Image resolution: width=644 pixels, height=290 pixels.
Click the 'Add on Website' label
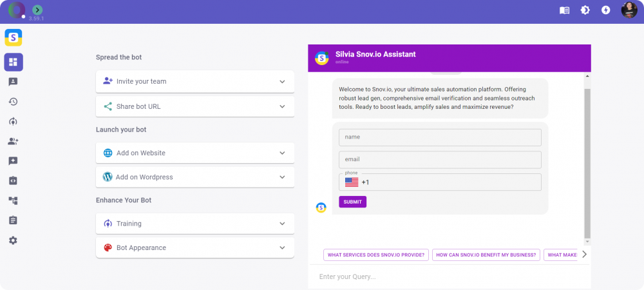pos(141,153)
